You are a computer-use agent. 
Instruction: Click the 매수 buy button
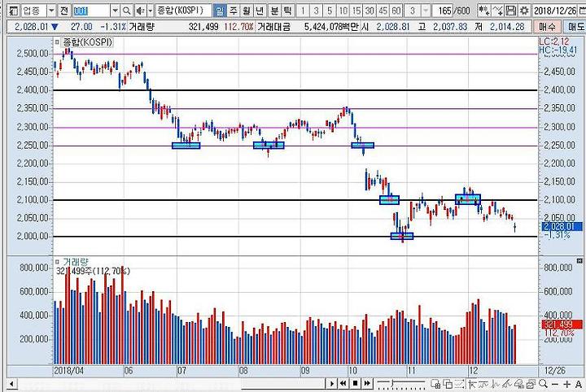[x=547, y=27]
